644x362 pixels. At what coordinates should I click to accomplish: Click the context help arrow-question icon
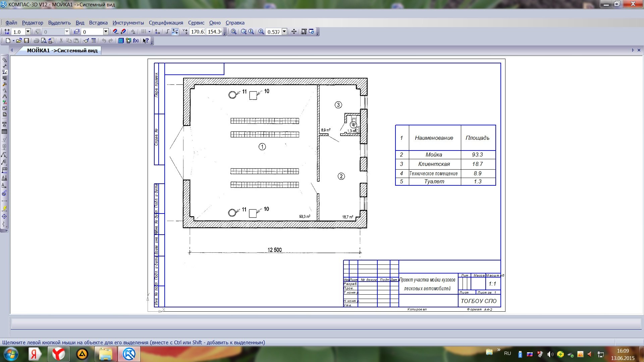(145, 41)
